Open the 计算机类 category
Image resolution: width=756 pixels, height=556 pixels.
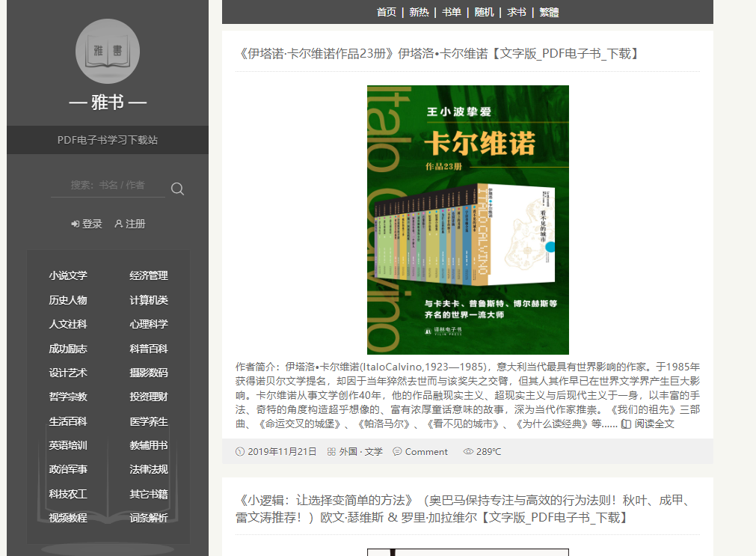click(149, 300)
